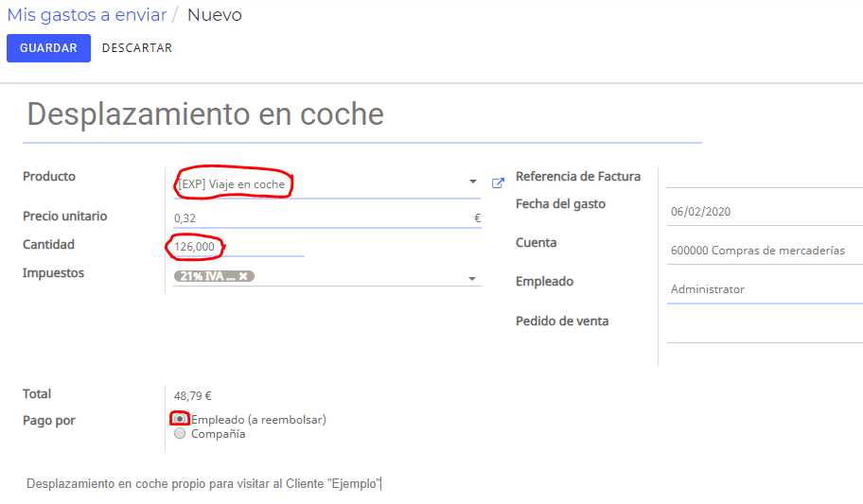The width and height of the screenshot is (863, 504).
Task: Click the Fecha del gasto label
Action: point(560,204)
